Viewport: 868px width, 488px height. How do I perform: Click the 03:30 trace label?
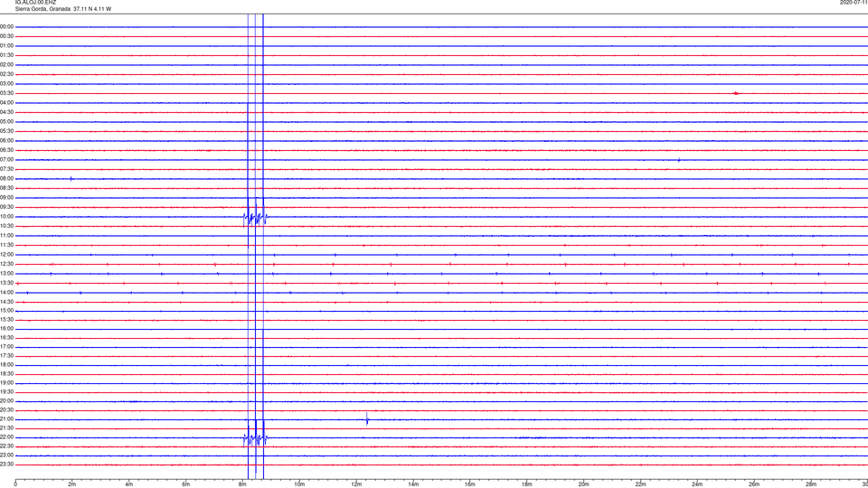(x=7, y=93)
